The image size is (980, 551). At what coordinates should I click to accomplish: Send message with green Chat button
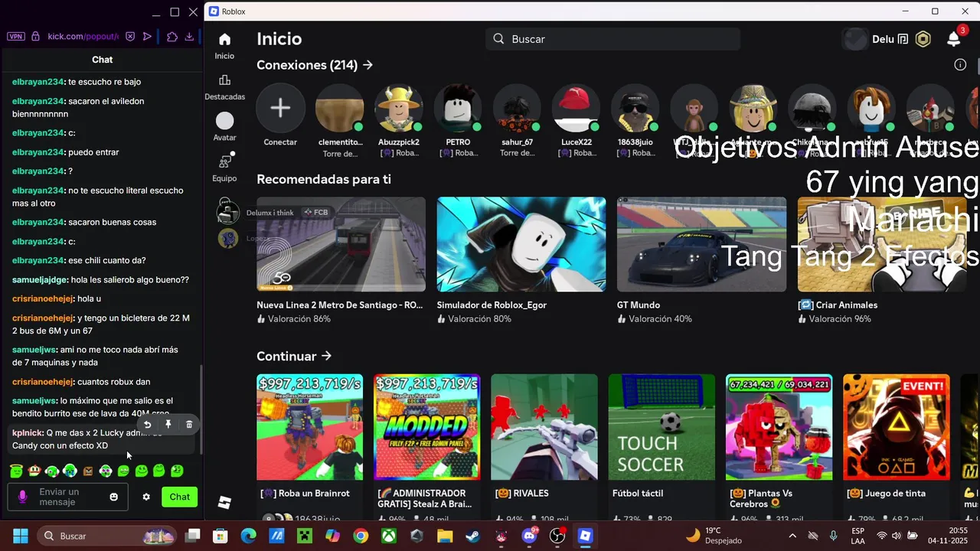point(180,497)
